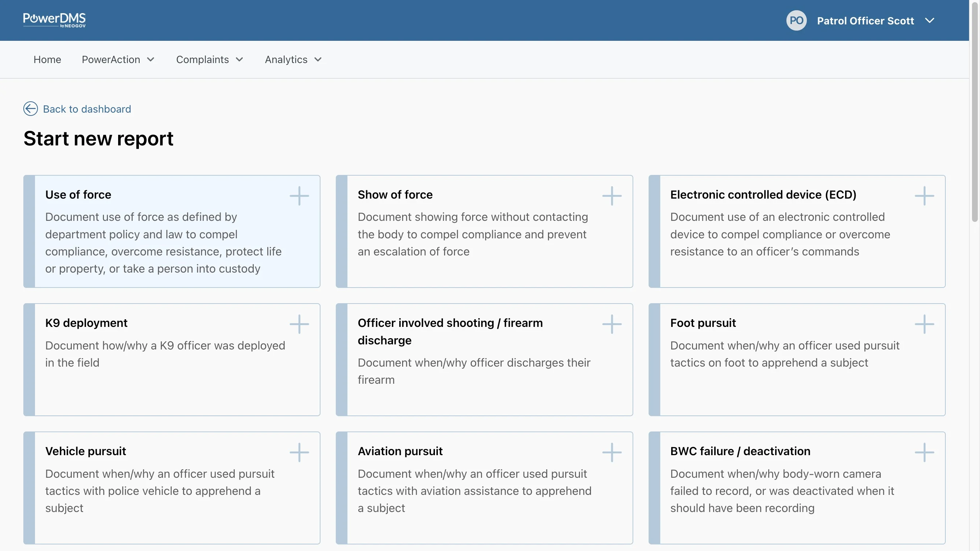
Task: Open the Complaints menu
Action: [210, 60]
